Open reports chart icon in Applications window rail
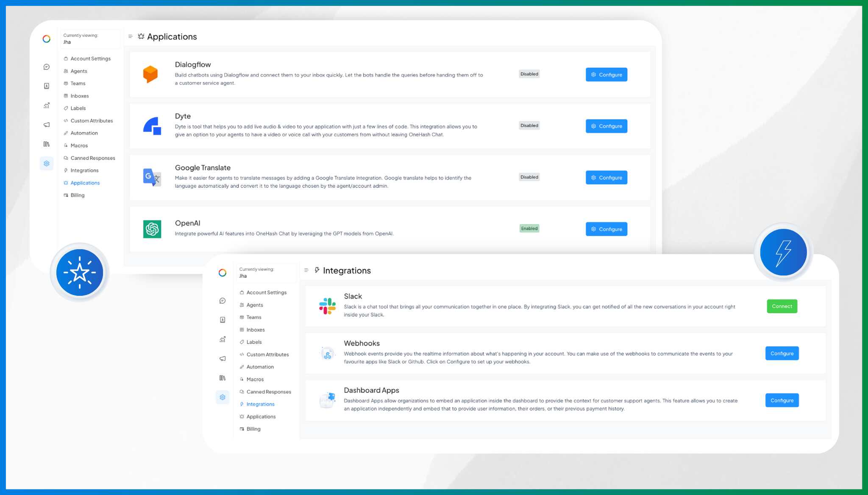The width and height of the screenshot is (868, 495). 47,106
